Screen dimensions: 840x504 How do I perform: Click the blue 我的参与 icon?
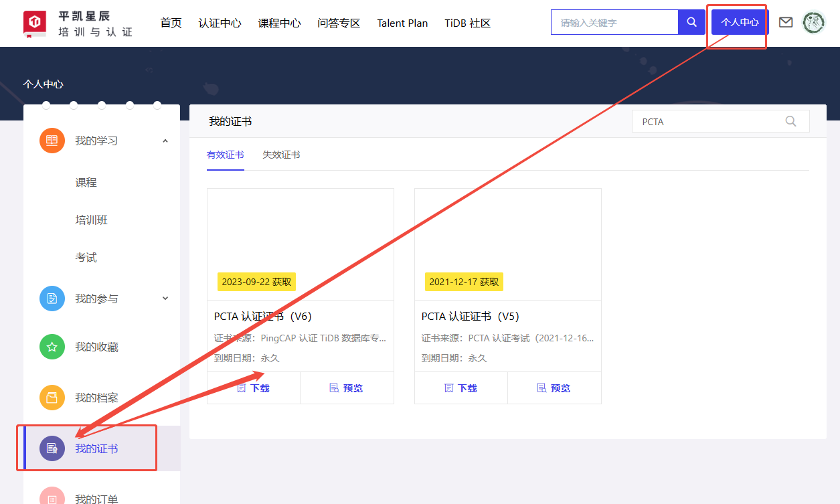(x=52, y=299)
